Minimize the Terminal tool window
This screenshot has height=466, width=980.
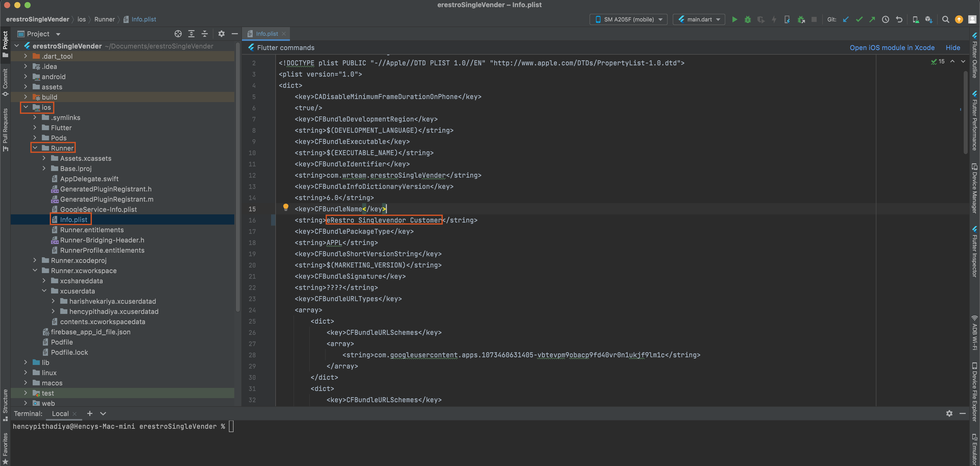[962, 413]
